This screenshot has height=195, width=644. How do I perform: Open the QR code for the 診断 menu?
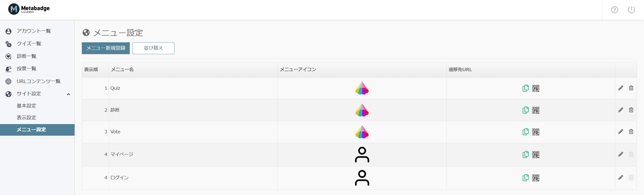pyautogui.click(x=536, y=110)
